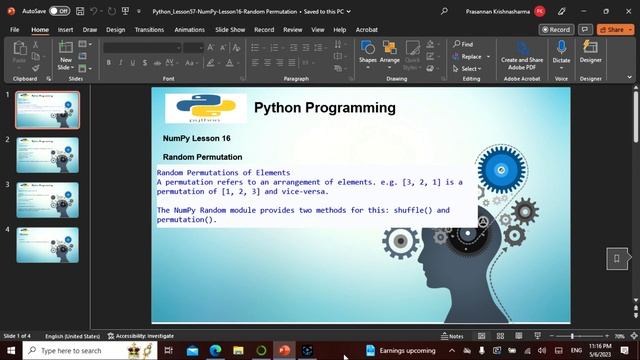Image resolution: width=640 pixels, height=360 pixels.
Task: Switch to Slide Sorter view icon
Action: [x=500, y=336]
